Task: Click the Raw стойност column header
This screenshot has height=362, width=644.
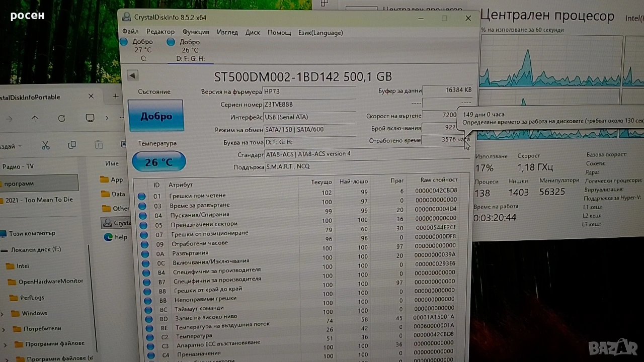Action: [x=439, y=180]
